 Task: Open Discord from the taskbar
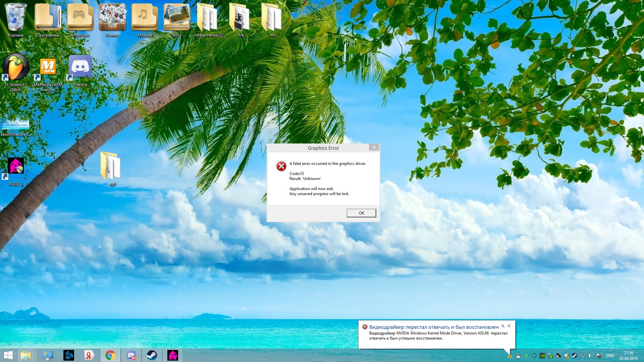131,355
